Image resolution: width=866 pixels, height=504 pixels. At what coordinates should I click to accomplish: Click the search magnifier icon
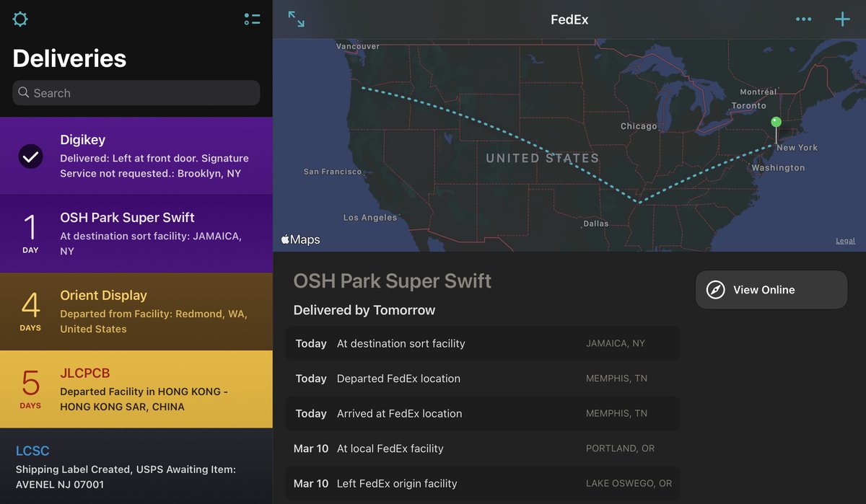tap(24, 92)
